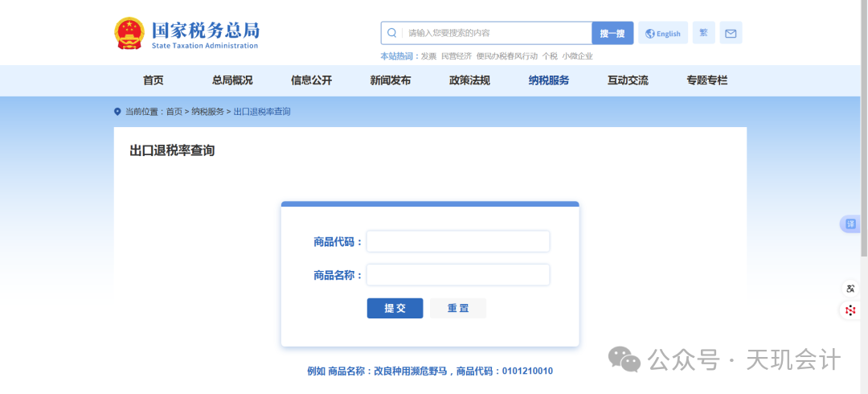Open the 总局概况 menu
Viewport: 868px width, 394px height.
(x=232, y=80)
